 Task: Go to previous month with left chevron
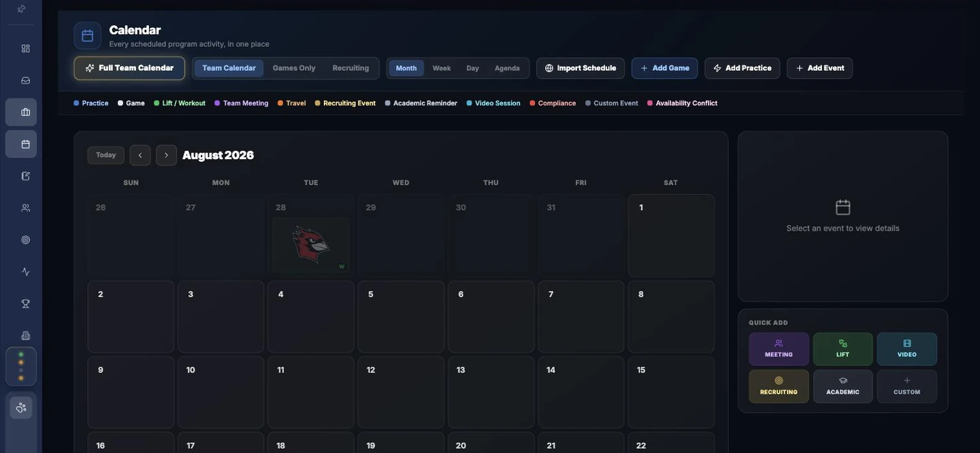coord(140,155)
